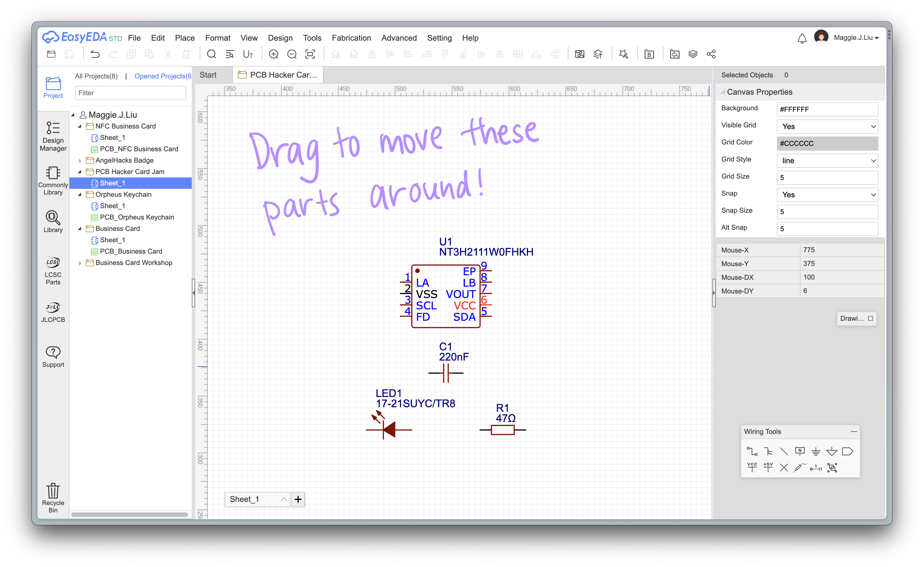Collapse the Canvas Properties section

pyautogui.click(x=723, y=92)
